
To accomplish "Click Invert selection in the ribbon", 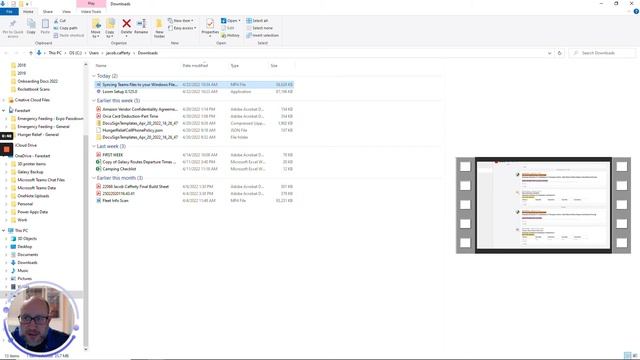I will (x=262, y=36).
